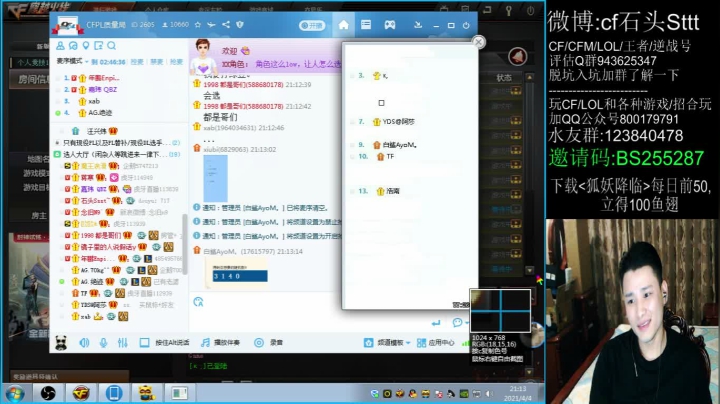Open the members icon above user list
The width and height of the screenshot is (720, 404).
point(60,45)
